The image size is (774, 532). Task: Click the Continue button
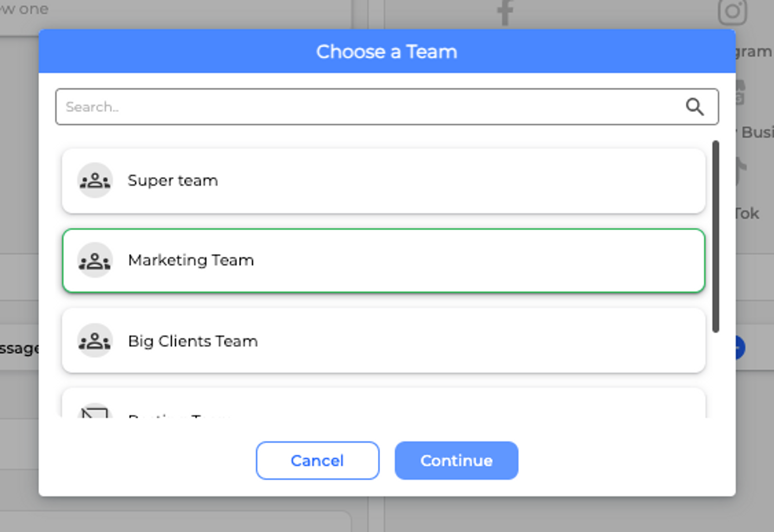click(456, 461)
